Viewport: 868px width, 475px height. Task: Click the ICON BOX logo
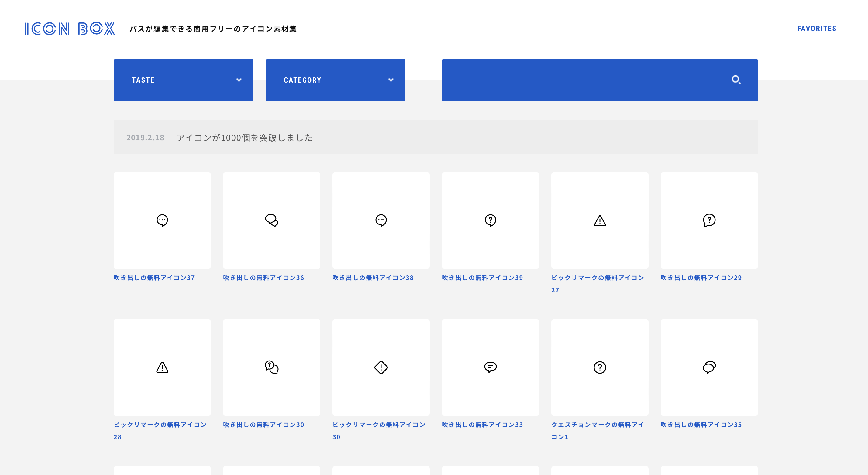pyautogui.click(x=69, y=29)
